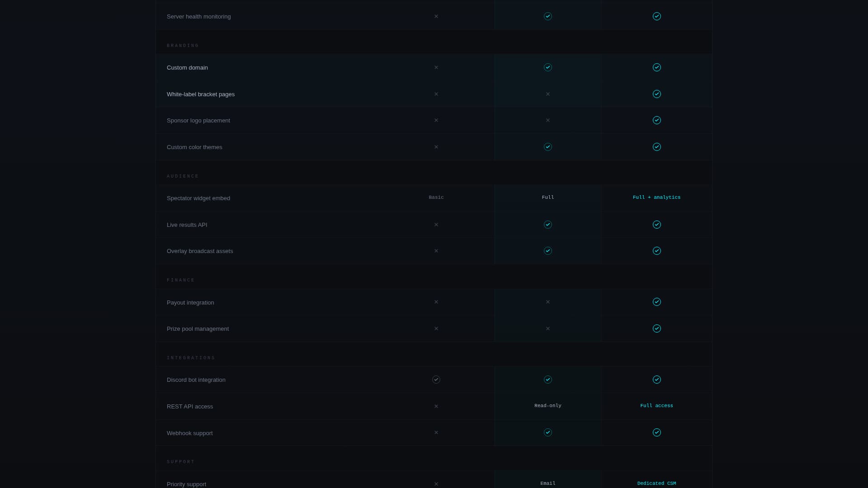Click the "Email" priority support value
868x488 pixels.
pos(548,483)
